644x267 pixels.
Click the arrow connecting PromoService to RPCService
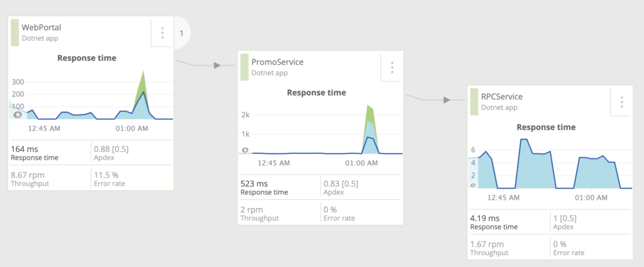tap(447, 100)
